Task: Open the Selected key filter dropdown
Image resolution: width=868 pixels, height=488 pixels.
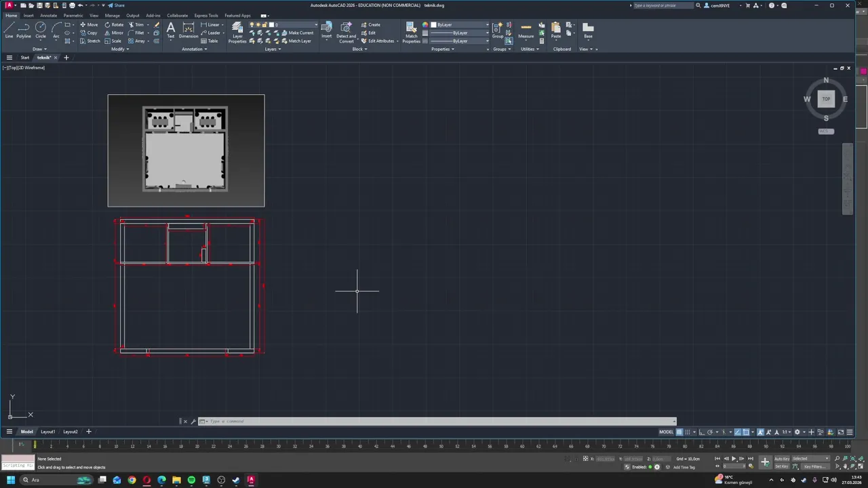Action: 811,459
